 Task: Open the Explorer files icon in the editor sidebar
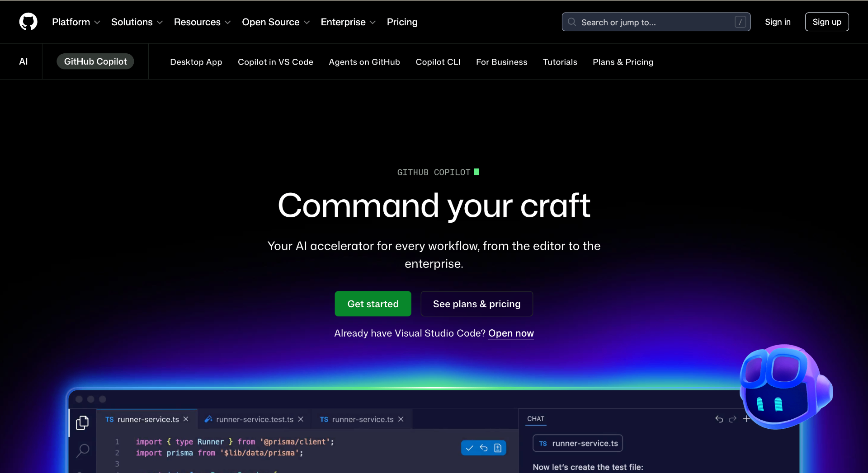point(82,423)
